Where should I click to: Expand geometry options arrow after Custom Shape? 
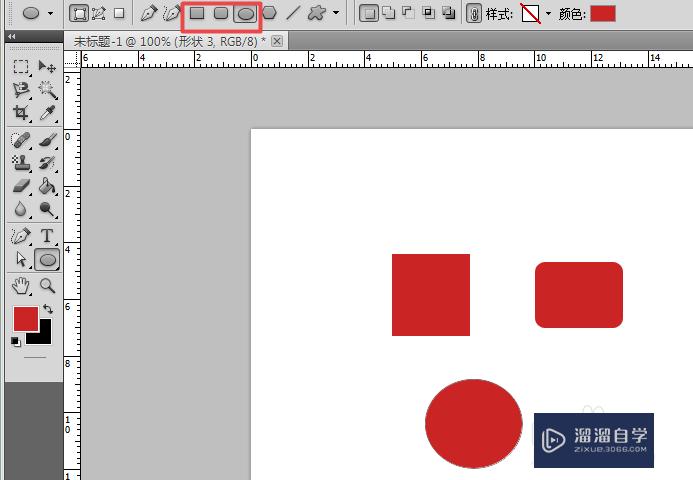pos(336,14)
